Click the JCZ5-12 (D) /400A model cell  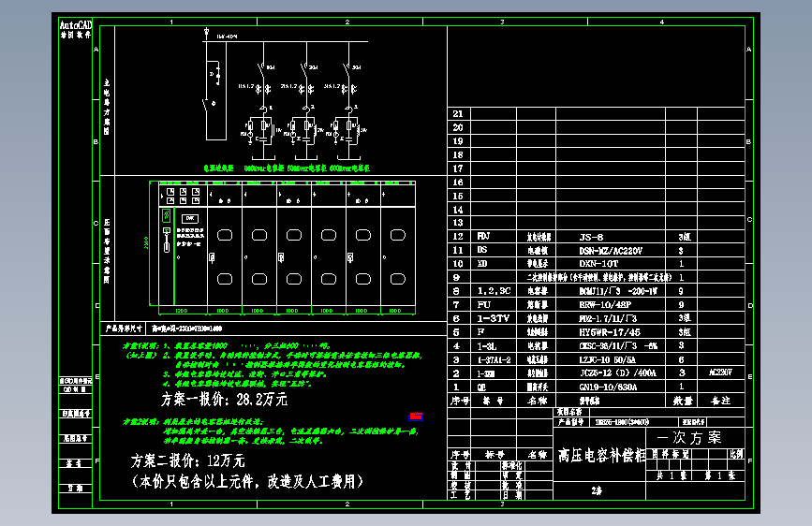617,373
